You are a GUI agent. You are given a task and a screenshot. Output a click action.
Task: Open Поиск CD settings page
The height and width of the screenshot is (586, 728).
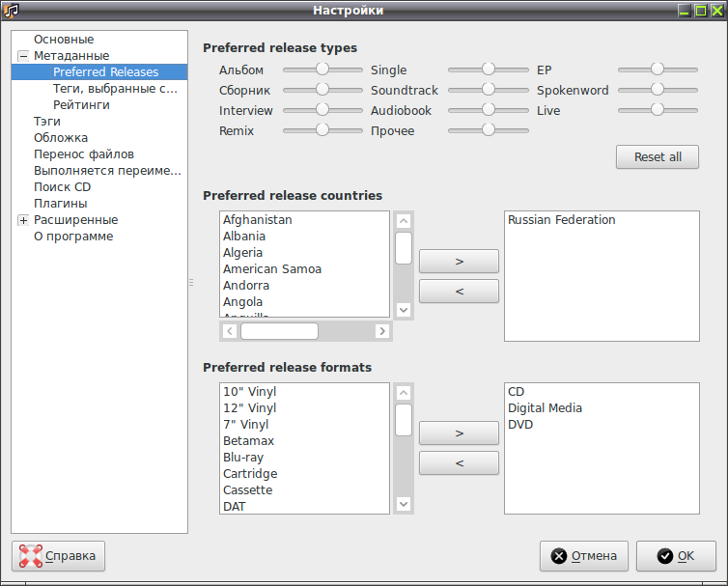tap(62, 187)
